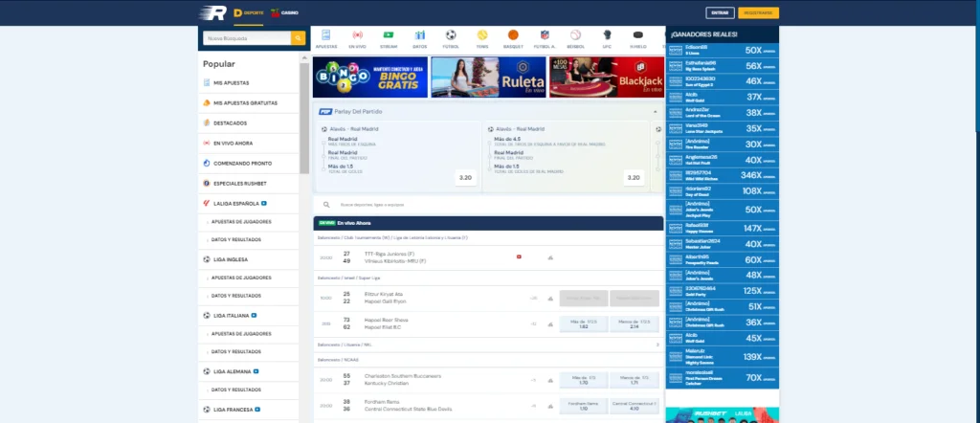This screenshot has width=980, height=423.
Task: Click the orange search magnifier button
Action: [x=299, y=38]
